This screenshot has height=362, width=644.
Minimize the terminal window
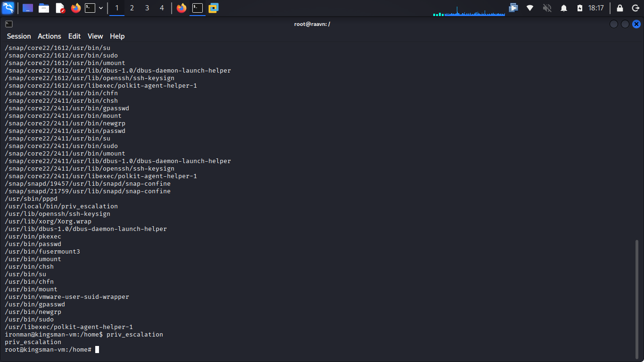[x=614, y=24]
